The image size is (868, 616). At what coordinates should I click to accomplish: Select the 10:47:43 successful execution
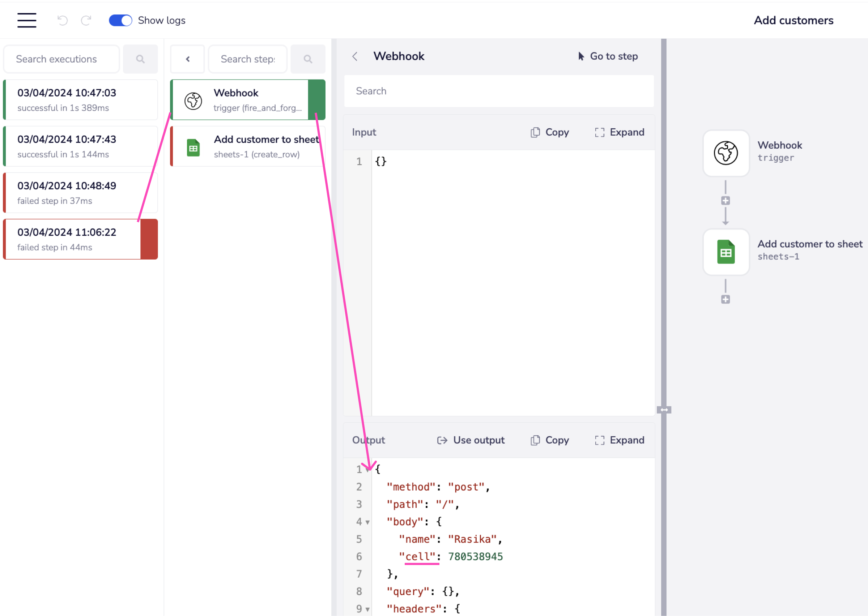(80, 146)
